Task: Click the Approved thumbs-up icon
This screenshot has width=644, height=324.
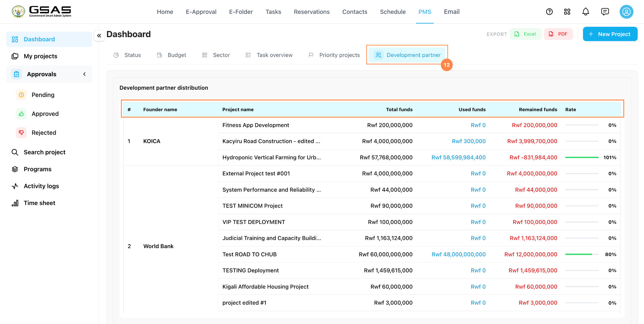Action: pos(21,114)
